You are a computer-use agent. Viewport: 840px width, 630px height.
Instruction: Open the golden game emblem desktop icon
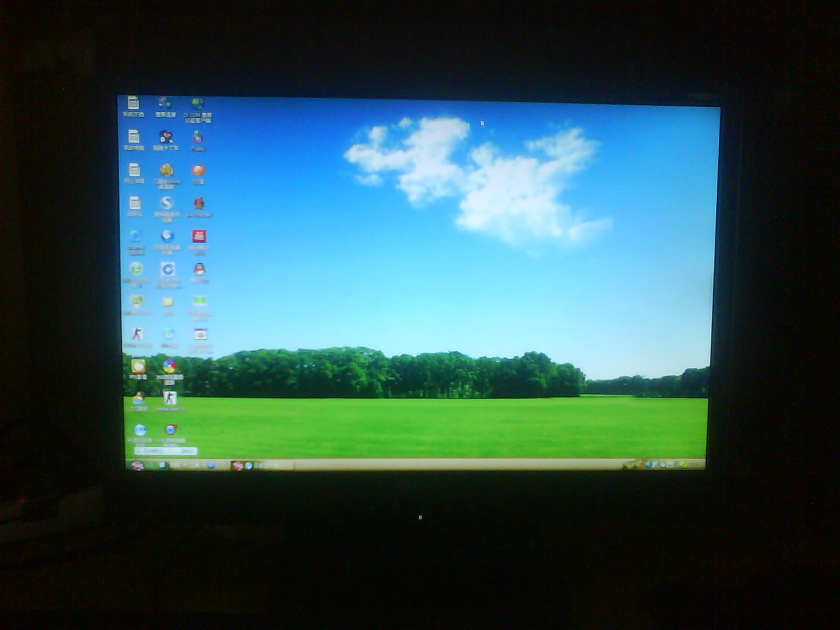(166, 170)
